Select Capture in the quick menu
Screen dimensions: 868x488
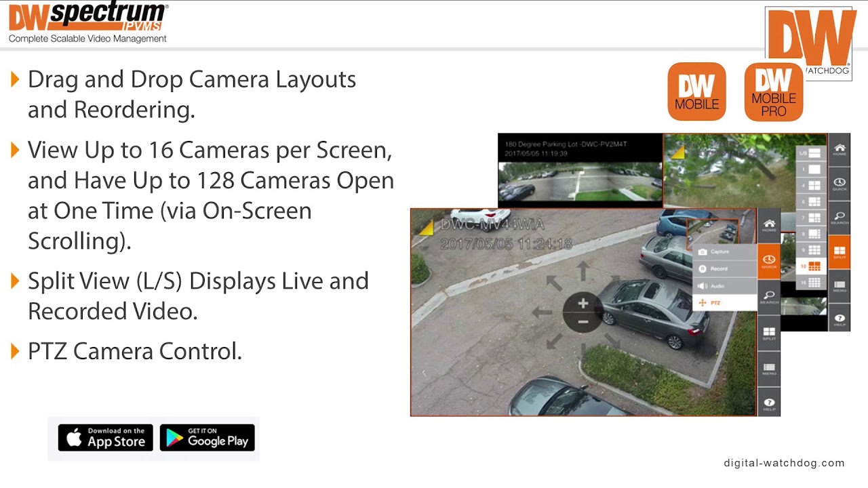click(724, 252)
